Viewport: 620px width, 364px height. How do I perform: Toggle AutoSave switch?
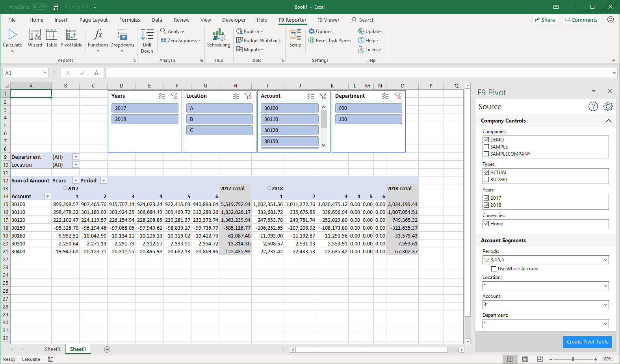[39, 7]
